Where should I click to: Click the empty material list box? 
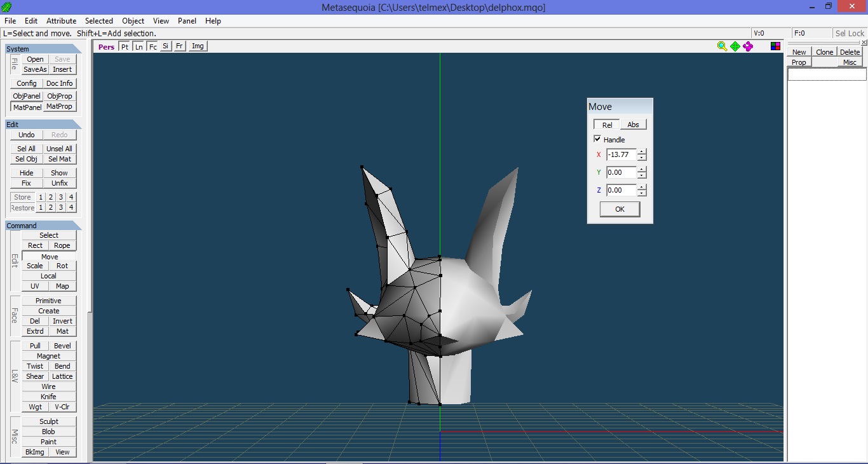827,74
